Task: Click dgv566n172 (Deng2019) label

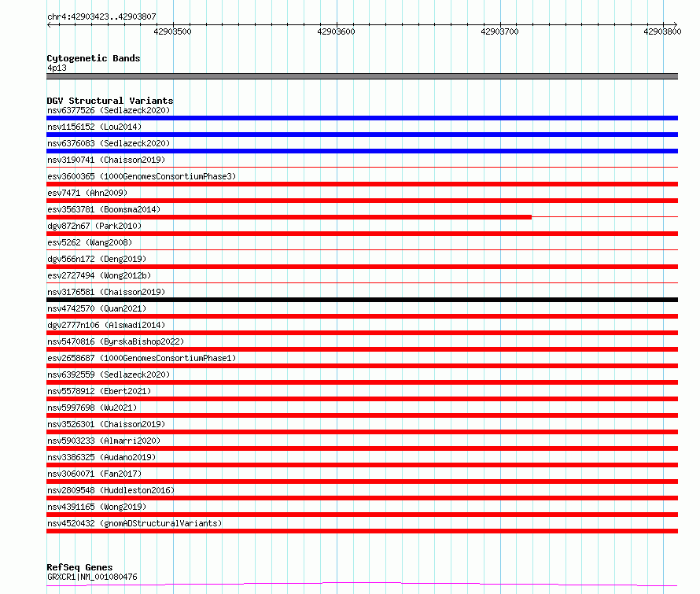Action: (97, 259)
